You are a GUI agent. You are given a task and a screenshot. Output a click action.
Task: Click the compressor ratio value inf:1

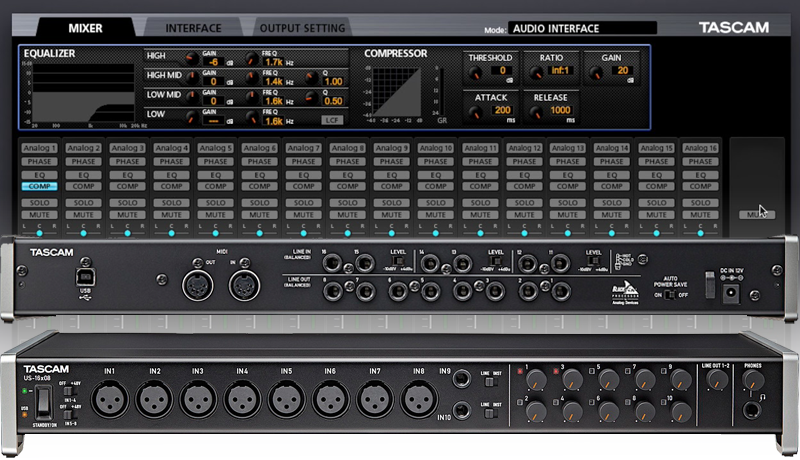click(560, 70)
